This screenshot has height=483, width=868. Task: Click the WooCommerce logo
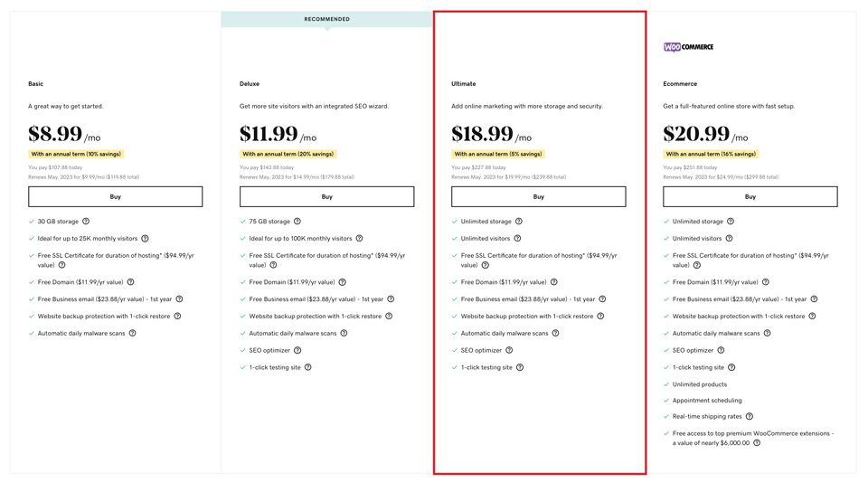[688, 47]
